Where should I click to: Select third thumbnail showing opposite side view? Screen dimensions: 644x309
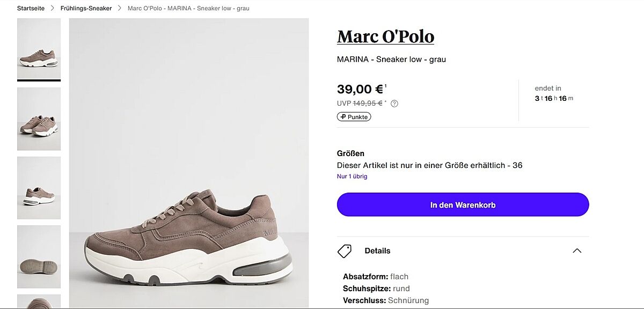(39, 188)
